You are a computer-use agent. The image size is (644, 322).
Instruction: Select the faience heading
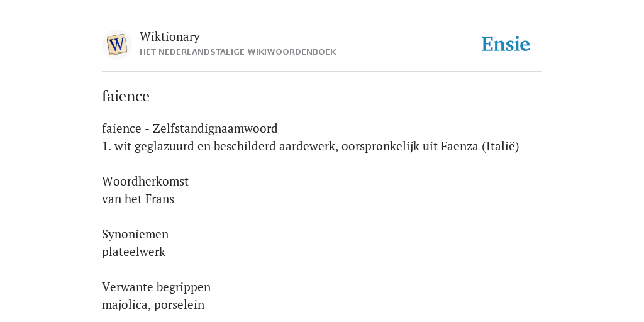pyautogui.click(x=126, y=96)
